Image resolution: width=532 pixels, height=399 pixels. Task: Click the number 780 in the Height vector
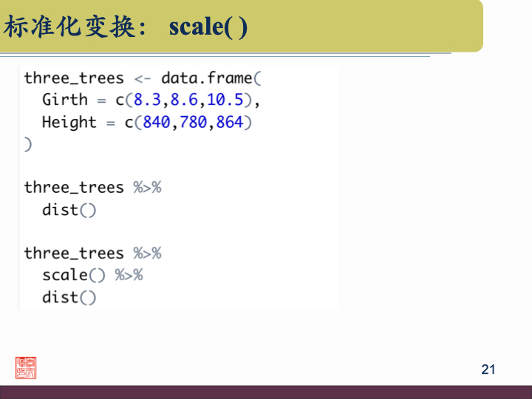click(x=193, y=122)
